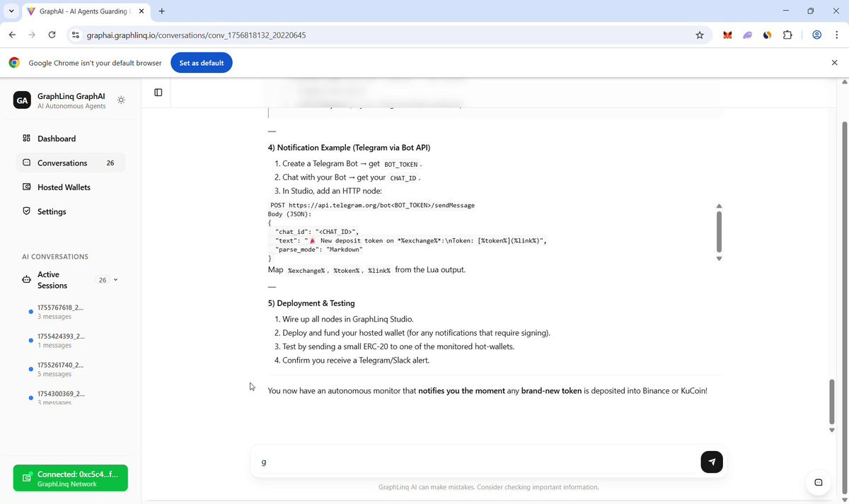849x504 pixels.
Task: Open Settings in the sidebar
Action: 71,211
